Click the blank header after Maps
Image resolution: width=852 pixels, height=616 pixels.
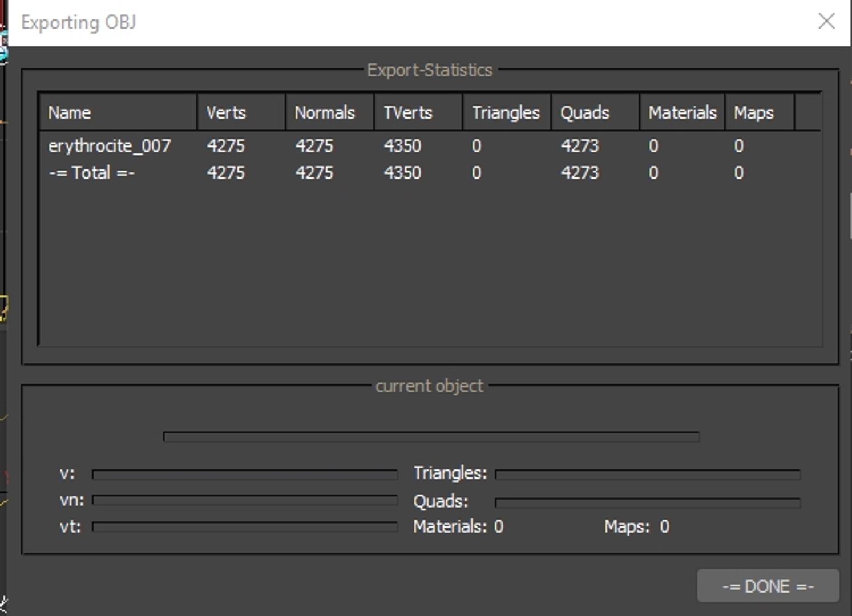(x=807, y=112)
